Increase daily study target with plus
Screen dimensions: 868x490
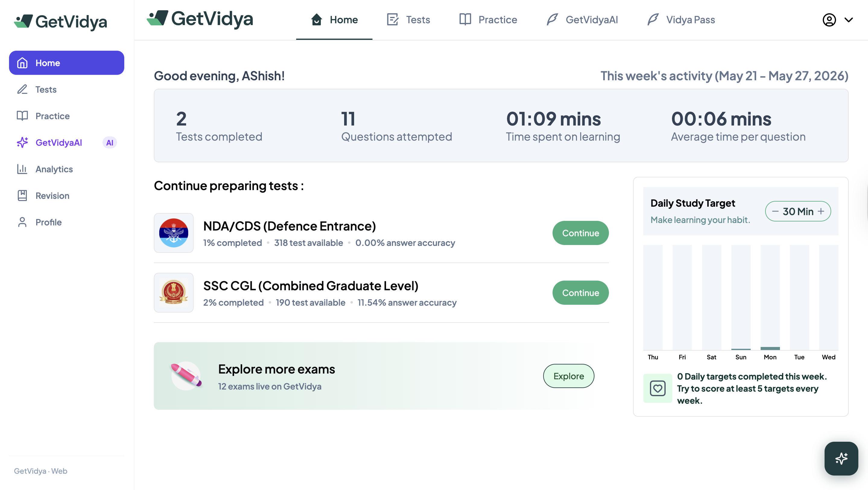point(821,211)
